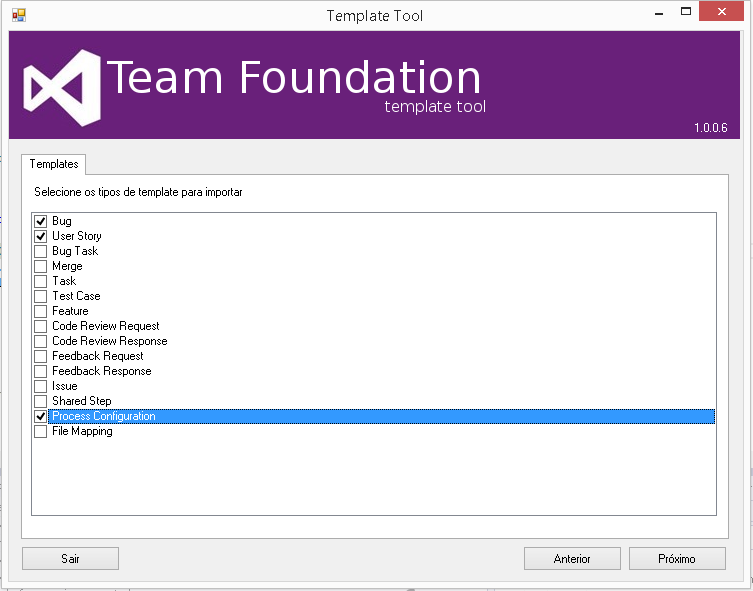Select the 'Test Case' row
The width and height of the screenshot is (753, 591).
(x=76, y=296)
